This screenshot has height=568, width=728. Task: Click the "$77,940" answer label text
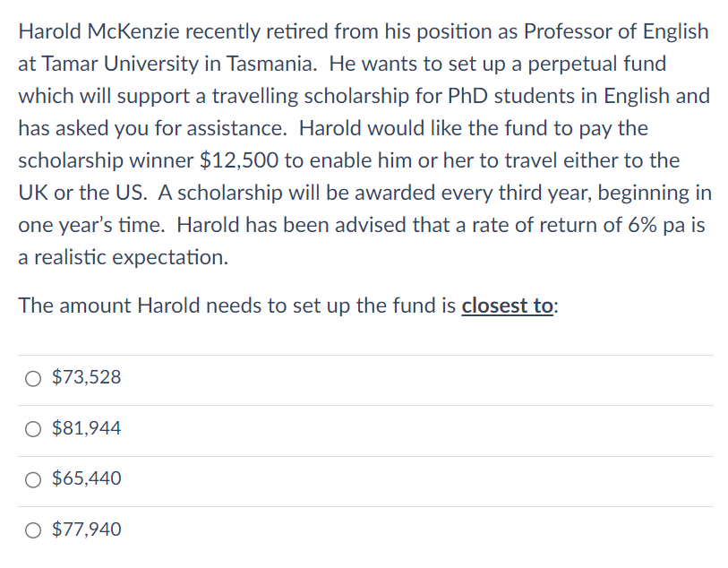point(87,530)
